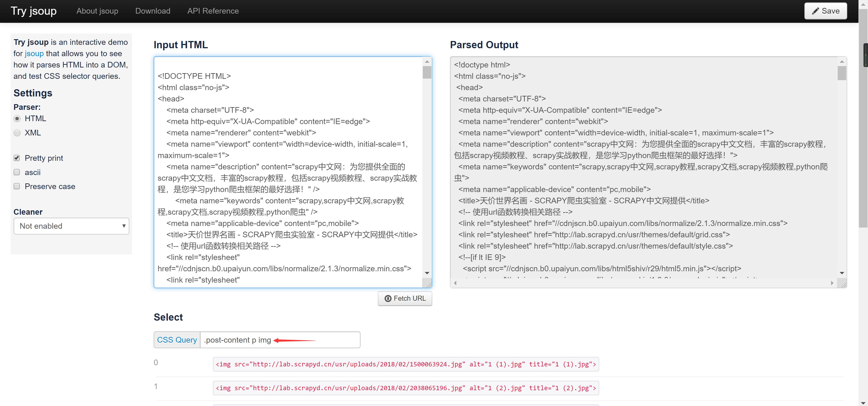868x406 pixels.
Task: Click the Parsed Output right scroll arrow
Action: (x=832, y=283)
